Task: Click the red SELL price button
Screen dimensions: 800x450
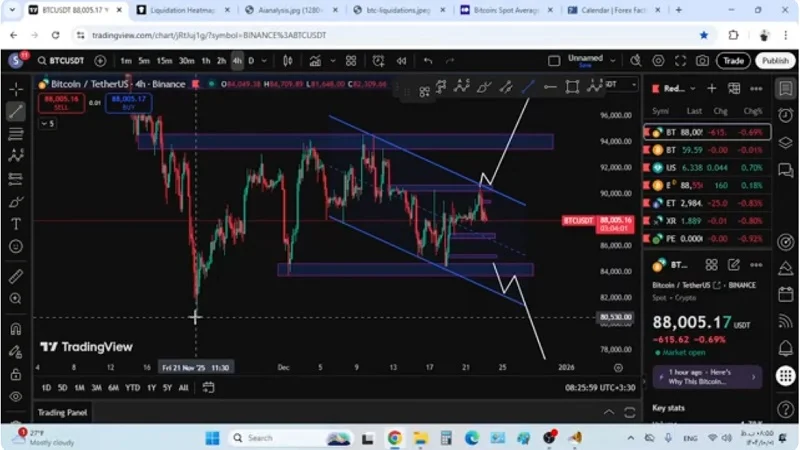Action: point(61,103)
